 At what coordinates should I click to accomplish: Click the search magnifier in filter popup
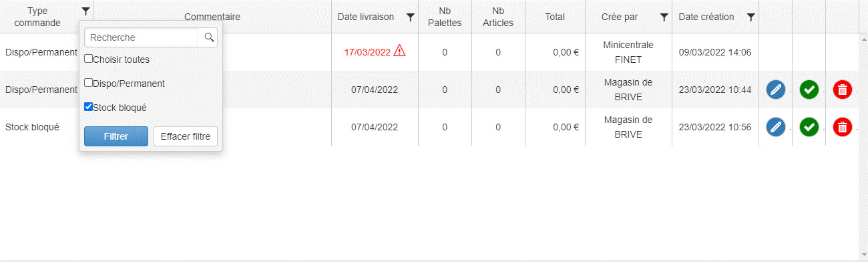tap(209, 37)
